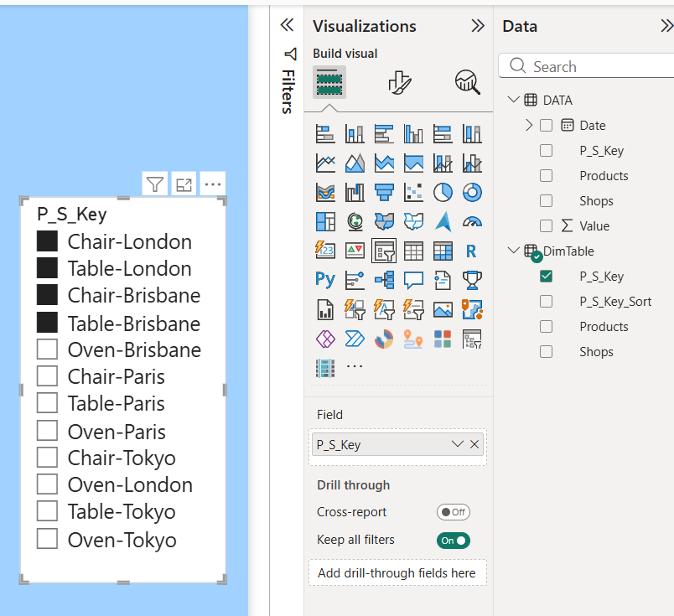Image resolution: width=674 pixels, height=616 pixels.
Task: Click the slicer filter funnel icon
Action: 155,184
